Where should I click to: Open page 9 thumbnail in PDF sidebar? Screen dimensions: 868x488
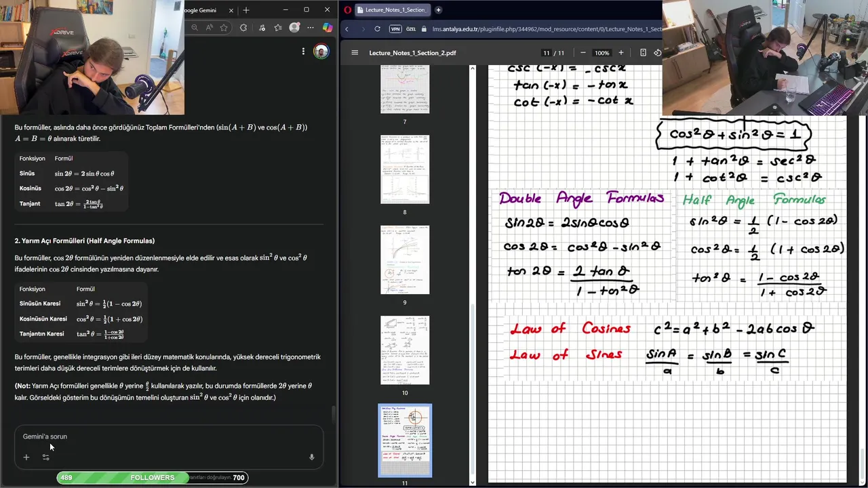coord(405,260)
